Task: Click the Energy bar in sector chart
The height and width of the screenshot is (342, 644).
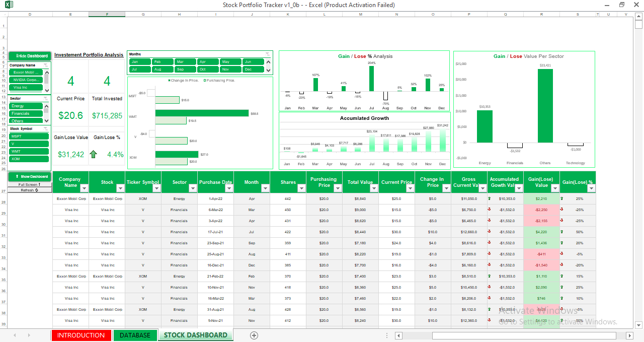Action: coord(485,126)
